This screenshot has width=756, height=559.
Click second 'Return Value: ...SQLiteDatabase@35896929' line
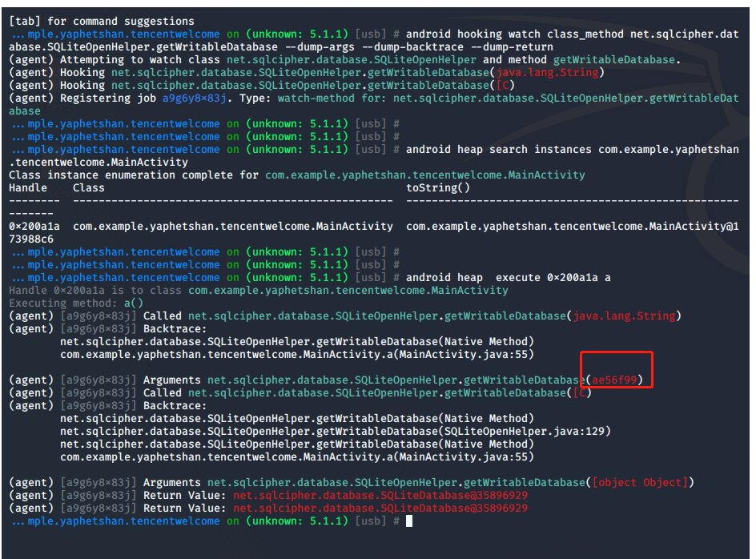tap(268, 509)
